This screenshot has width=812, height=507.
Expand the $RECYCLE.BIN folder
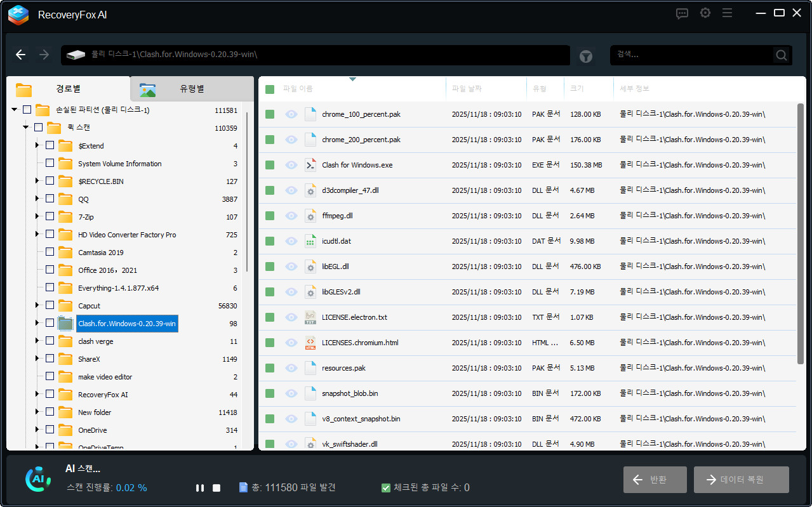(37, 181)
